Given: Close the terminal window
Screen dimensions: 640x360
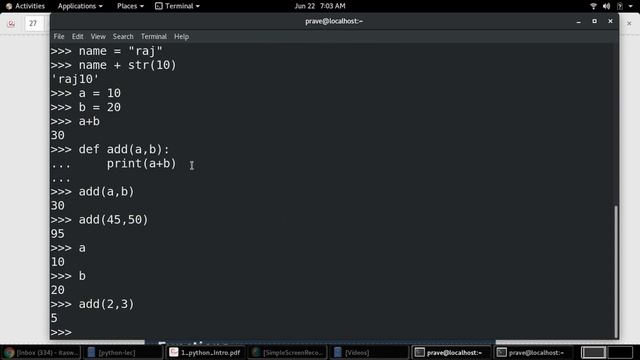Looking at the screenshot, I should tap(610, 21).
